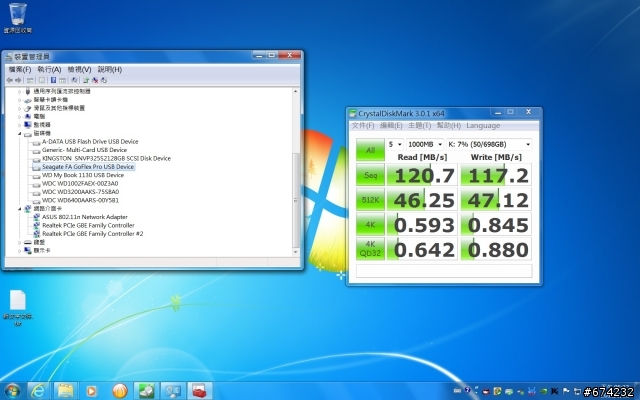Expand the computer category in device tree

click(19, 117)
